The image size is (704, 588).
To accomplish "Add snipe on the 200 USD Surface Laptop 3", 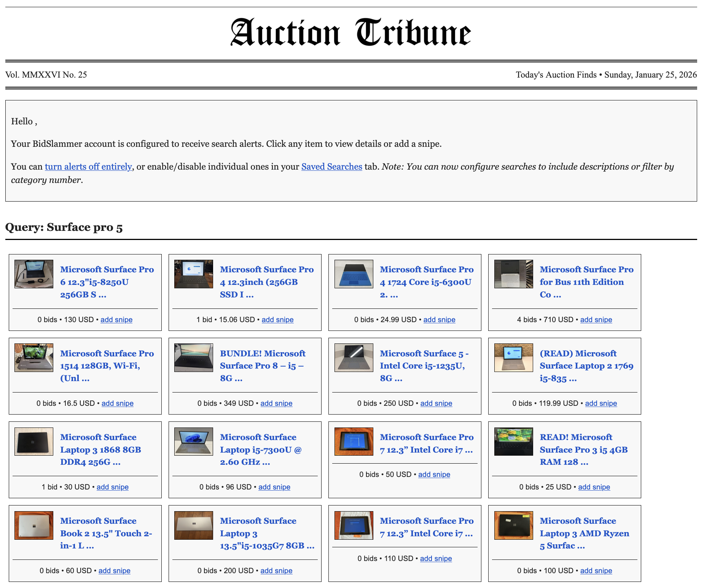I will 276,571.
